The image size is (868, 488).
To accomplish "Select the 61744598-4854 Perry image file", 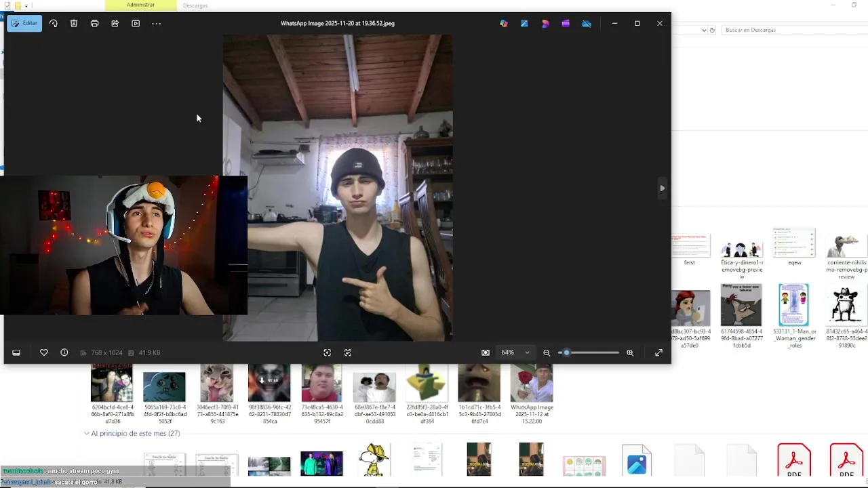I will tap(742, 317).
